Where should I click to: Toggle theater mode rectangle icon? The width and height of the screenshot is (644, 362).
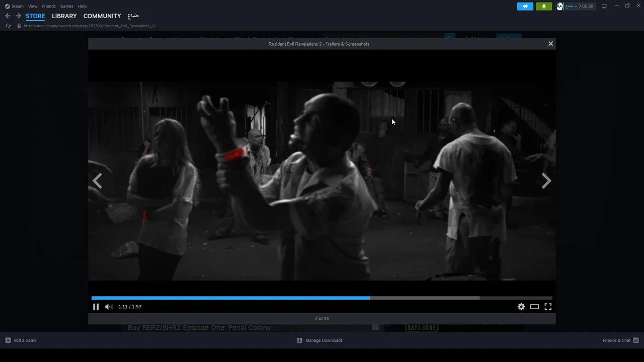534,307
